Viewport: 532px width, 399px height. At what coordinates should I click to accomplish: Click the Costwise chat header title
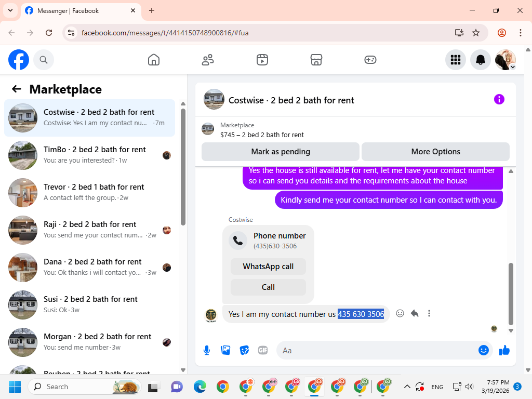coord(291,100)
